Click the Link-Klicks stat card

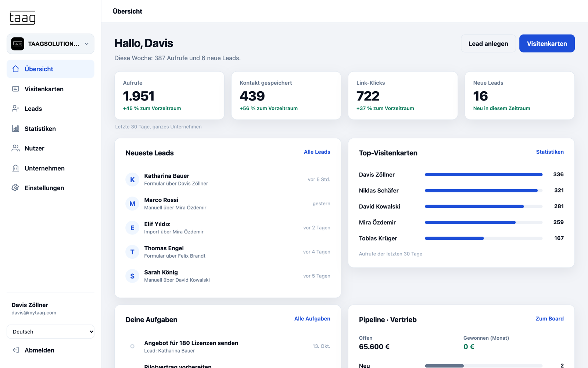[403, 95]
